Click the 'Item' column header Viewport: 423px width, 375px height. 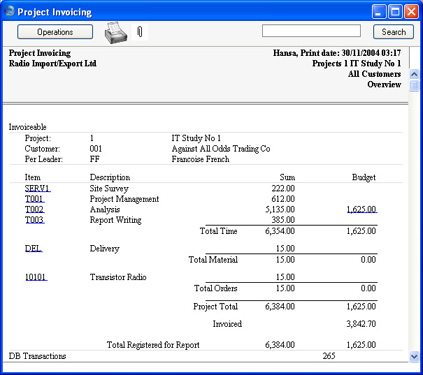coord(33,177)
